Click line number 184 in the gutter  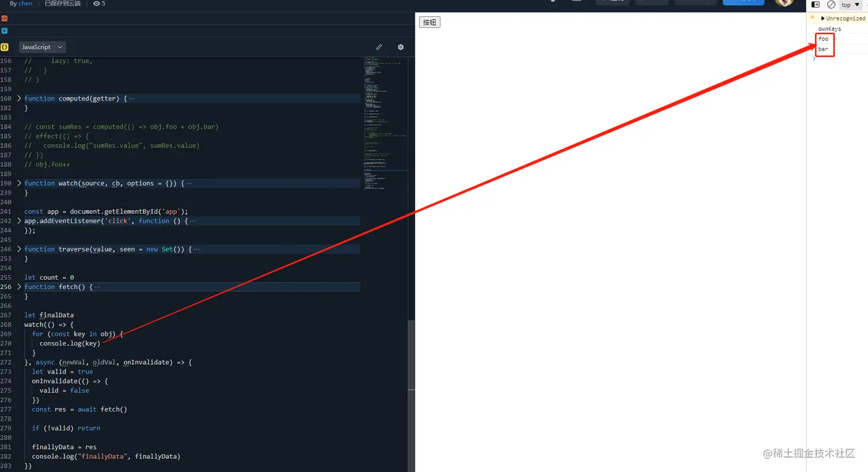pos(6,127)
